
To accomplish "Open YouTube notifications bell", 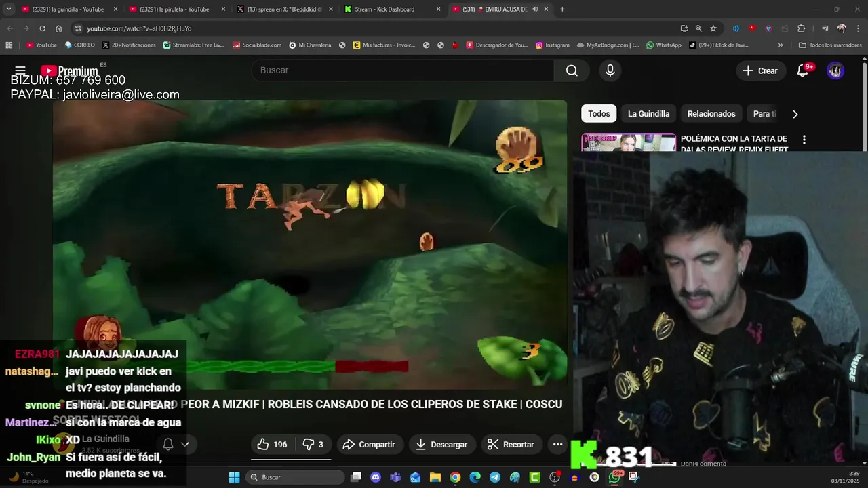I will tap(802, 70).
